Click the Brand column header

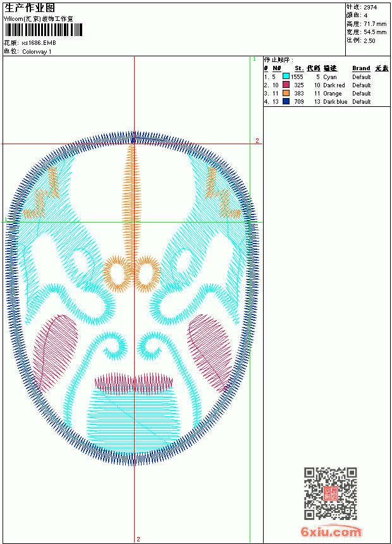coord(361,68)
